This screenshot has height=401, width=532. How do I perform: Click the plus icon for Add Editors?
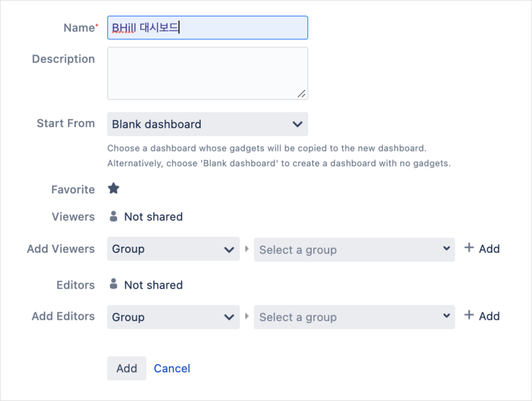pyautogui.click(x=469, y=315)
